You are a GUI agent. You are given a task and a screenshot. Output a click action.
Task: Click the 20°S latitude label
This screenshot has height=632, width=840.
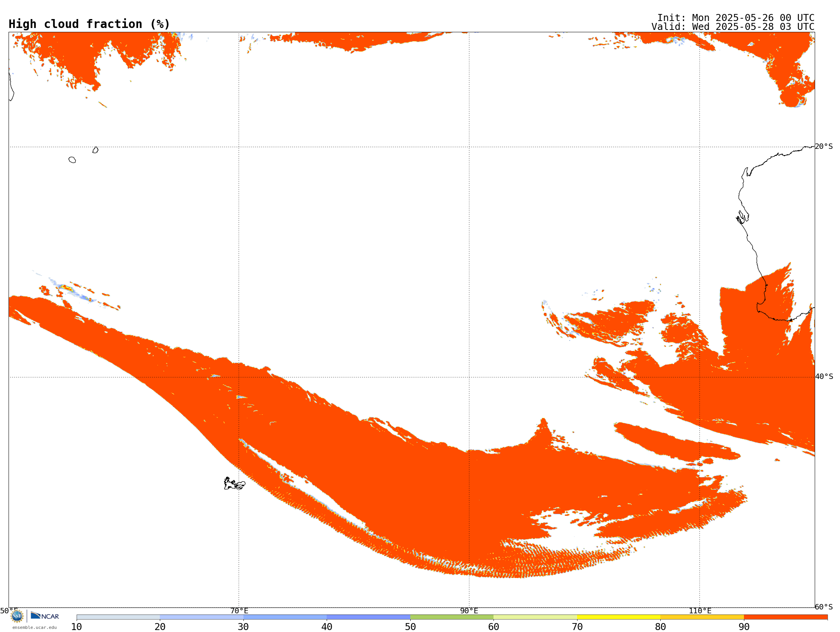pyautogui.click(x=824, y=147)
